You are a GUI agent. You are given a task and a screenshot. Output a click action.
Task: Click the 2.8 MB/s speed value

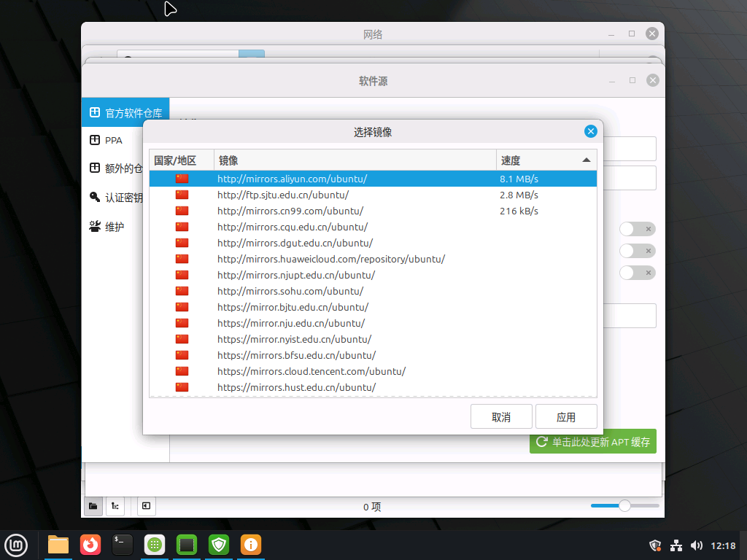tap(519, 195)
